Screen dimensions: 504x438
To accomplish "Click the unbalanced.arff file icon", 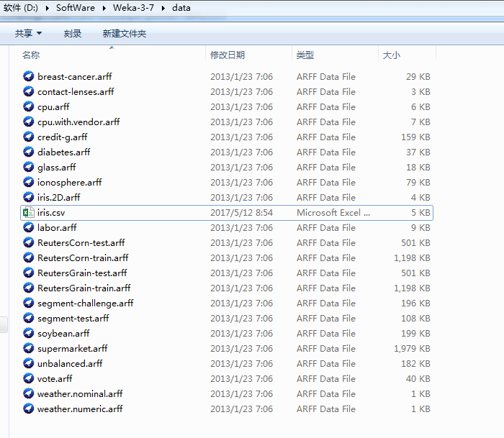I will [29, 363].
